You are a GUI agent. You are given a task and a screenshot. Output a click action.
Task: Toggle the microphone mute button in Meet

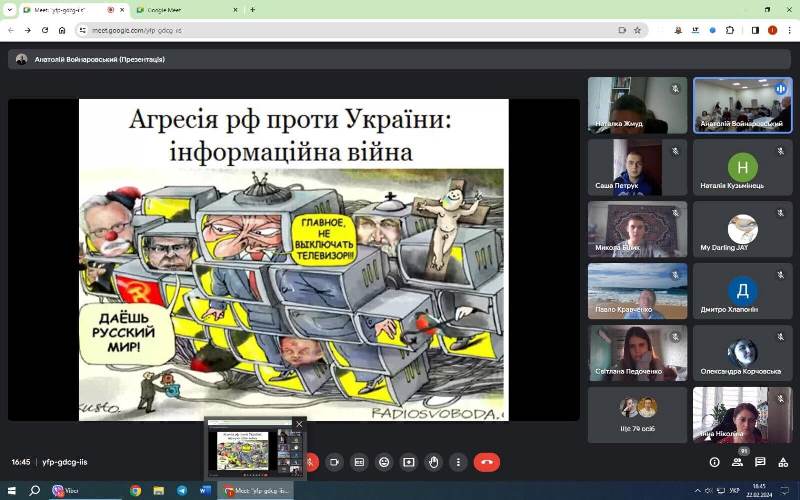pos(311,462)
